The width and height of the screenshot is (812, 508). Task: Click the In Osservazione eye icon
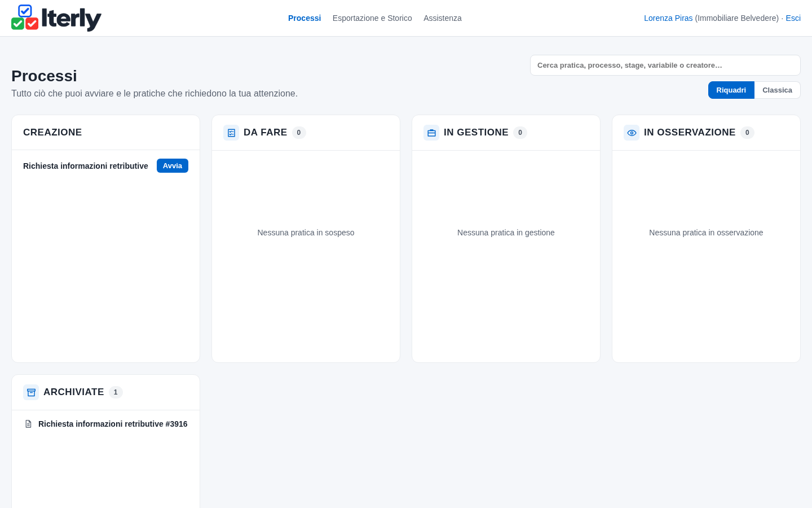[632, 133]
